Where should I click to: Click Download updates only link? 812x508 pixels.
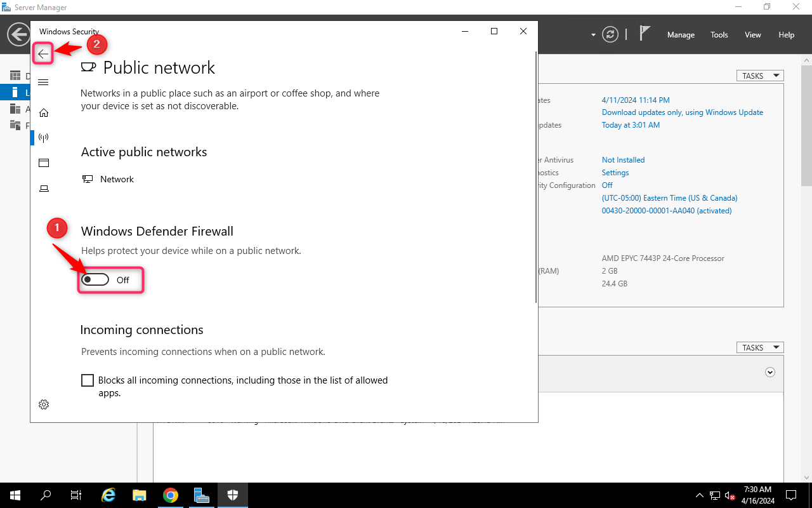pyautogui.click(x=682, y=112)
